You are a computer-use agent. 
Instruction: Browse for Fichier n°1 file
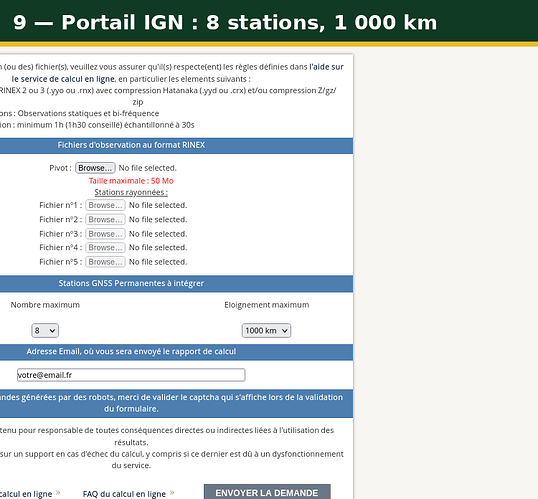[x=105, y=205]
